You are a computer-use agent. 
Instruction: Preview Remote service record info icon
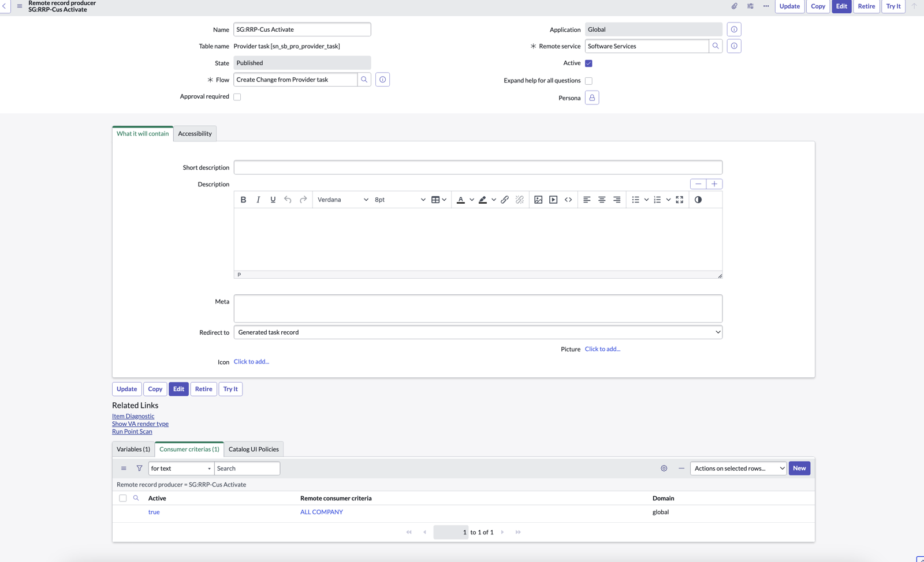point(734,46)
